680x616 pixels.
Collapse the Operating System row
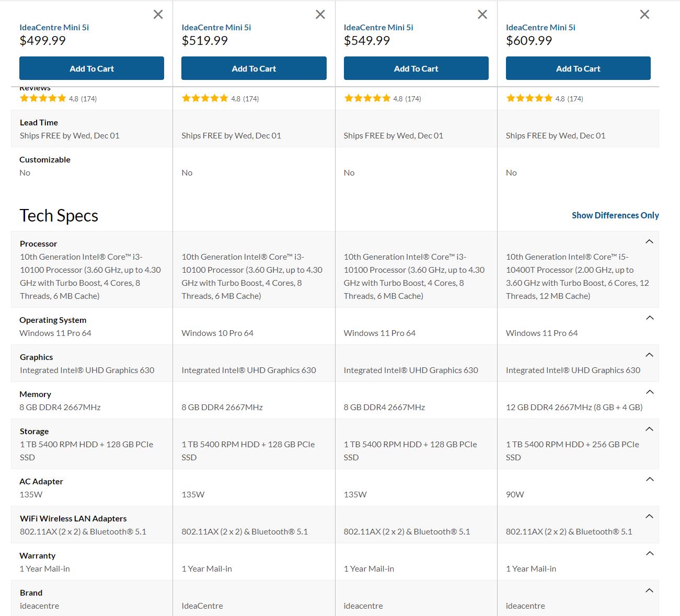click(x=650, y=318)
